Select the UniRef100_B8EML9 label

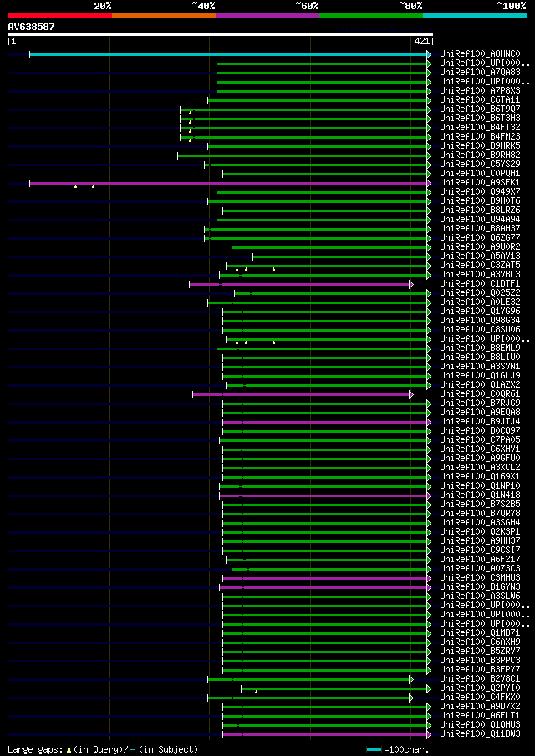tap(480, 348)
